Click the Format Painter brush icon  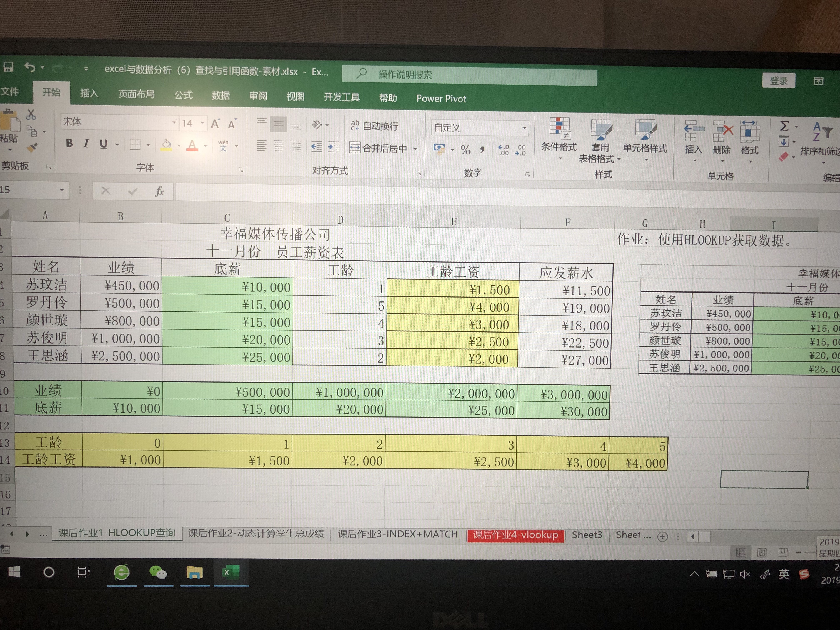tap(33, 147)
